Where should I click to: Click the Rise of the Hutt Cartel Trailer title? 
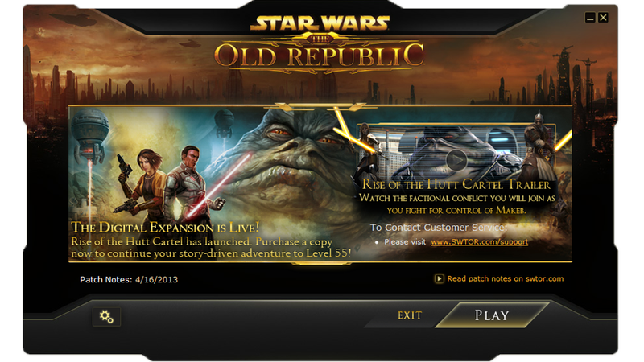456,185
